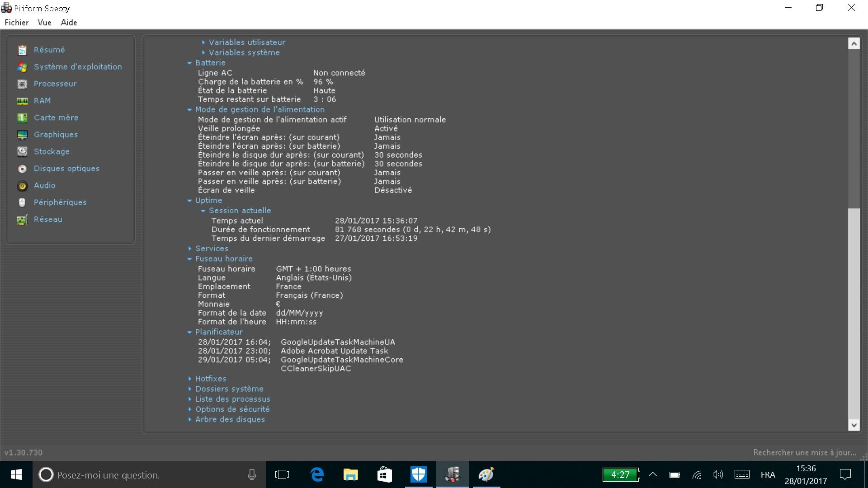Open the Paint palette taskbar icon
This screenshot has width=868, height=488.
point(486,474)
